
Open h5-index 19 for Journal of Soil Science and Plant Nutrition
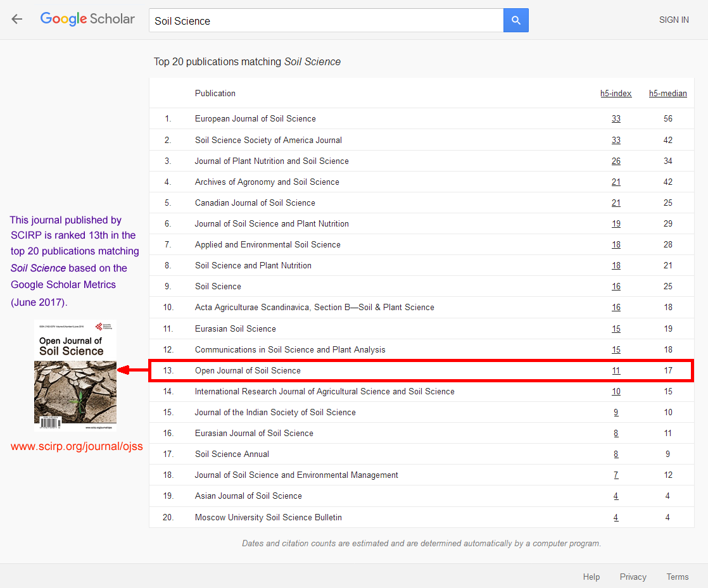pyautogui.click(x=616, y=224)
